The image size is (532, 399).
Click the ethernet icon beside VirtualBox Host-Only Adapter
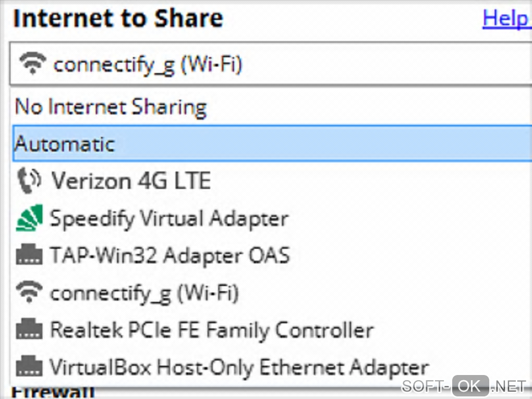29,367
